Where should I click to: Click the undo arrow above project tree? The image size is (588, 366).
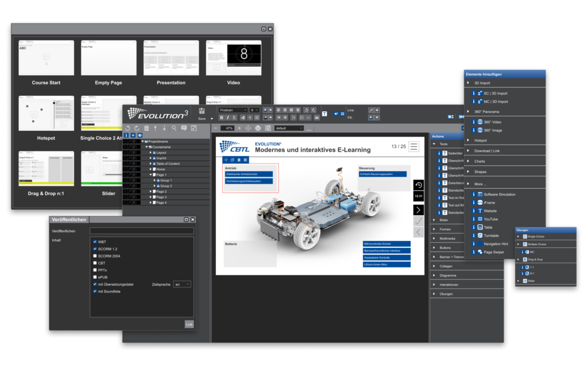127,128
